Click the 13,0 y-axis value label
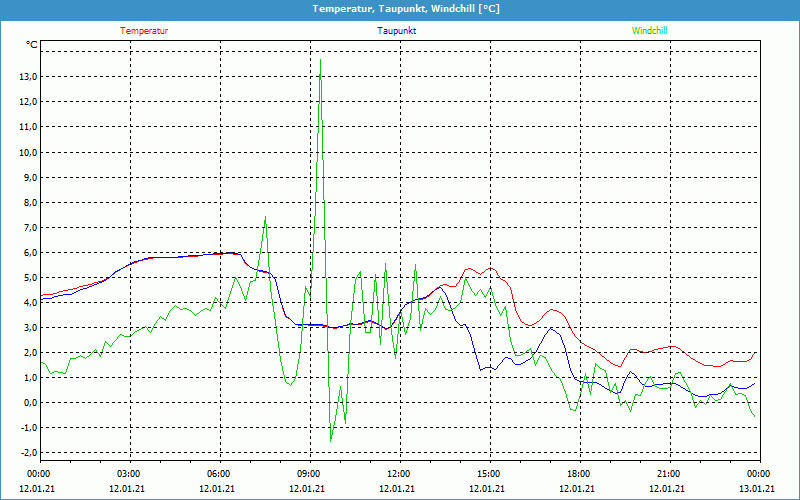This screenshot has width=800, height=500. [27, 77]
